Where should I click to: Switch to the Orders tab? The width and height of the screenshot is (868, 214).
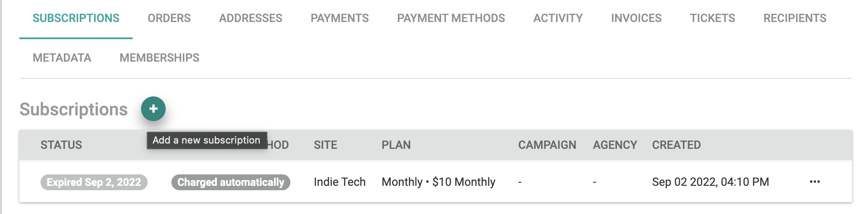pos(169,18)
